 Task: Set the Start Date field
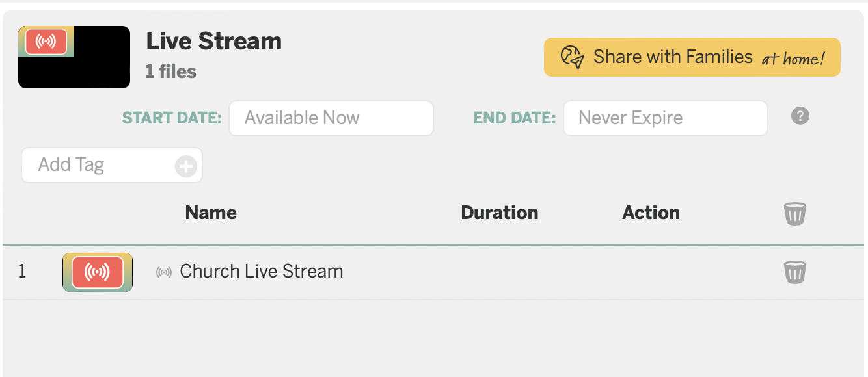[331, 118]
